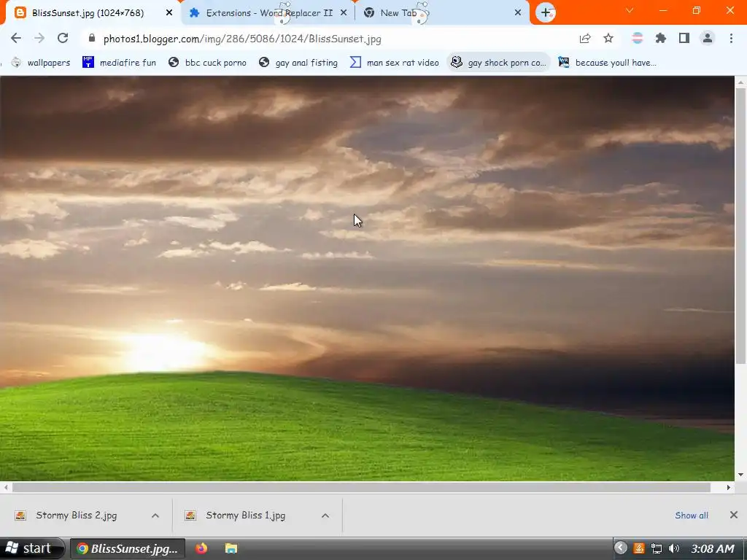Image resolution: width=747 pixels, height=560 pixels.
Task: Select BlissSunset.jpg Chrome taskbar button
Action: pos(128,548)
